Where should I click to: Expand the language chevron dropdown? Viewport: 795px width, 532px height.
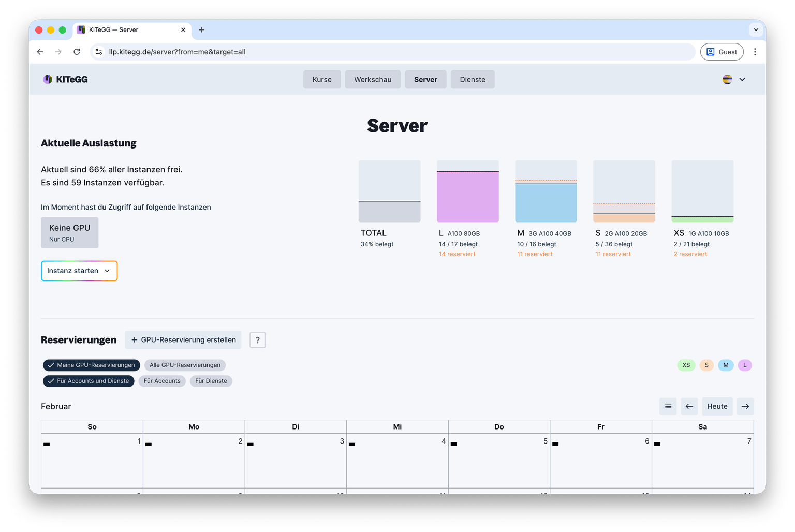(742, 79)
